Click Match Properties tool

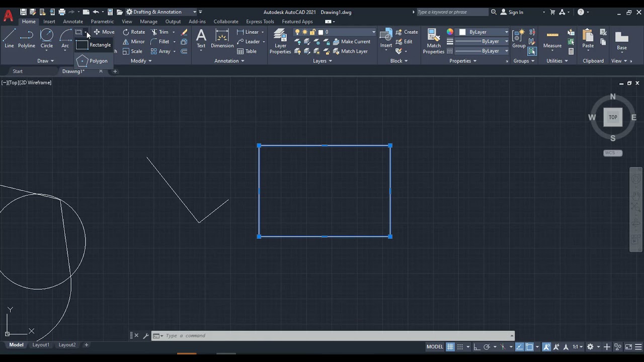coord(433,41)
